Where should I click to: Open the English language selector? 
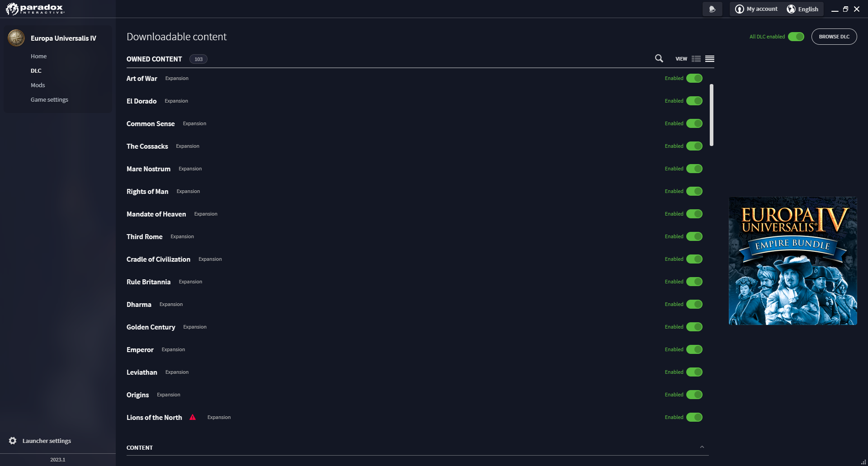803,9
